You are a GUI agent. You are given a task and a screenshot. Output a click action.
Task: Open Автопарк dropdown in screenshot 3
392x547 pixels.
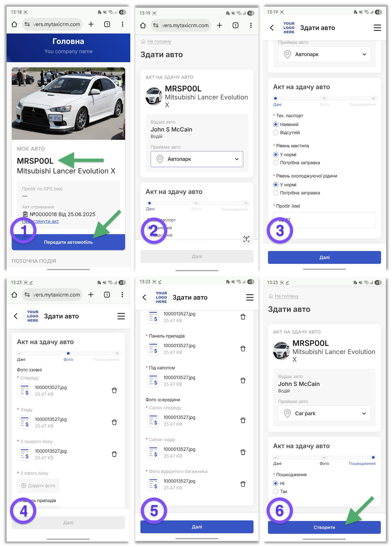click(x=324, y=54)
